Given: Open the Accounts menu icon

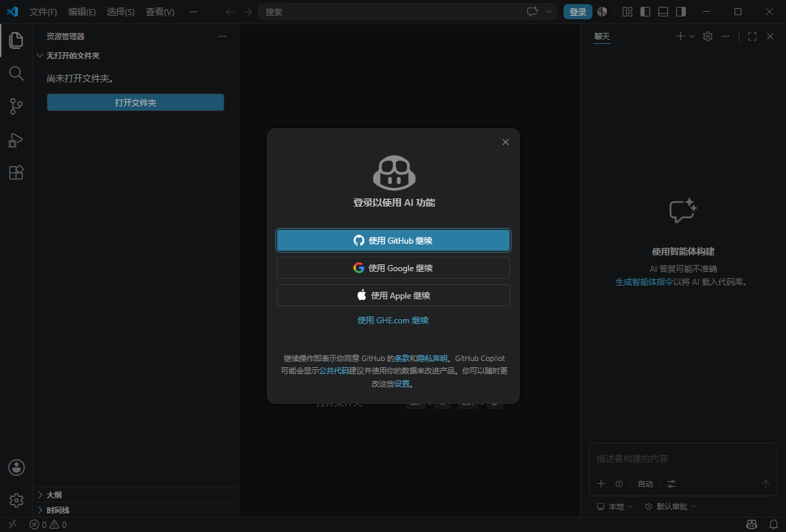Looking at the screenshot, I should pyautogui.click(x=16, y=467).
